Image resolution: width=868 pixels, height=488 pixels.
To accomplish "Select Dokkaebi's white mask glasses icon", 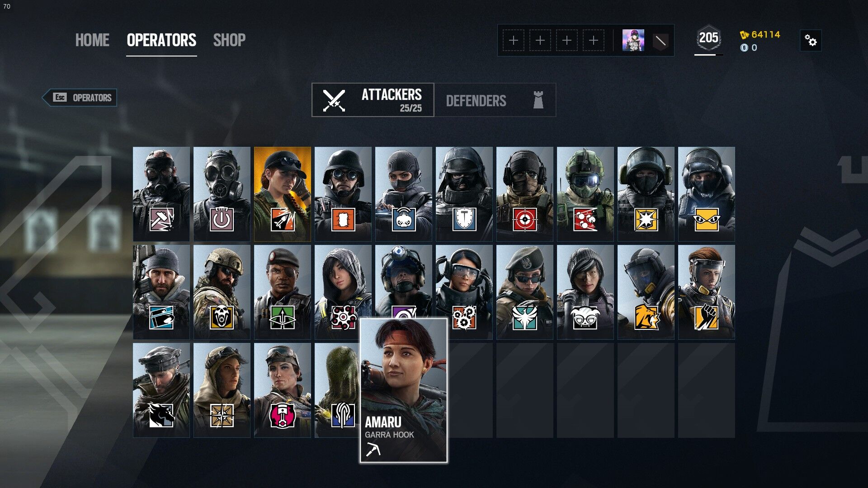I will pyautogui.click(x=585, y=292).
